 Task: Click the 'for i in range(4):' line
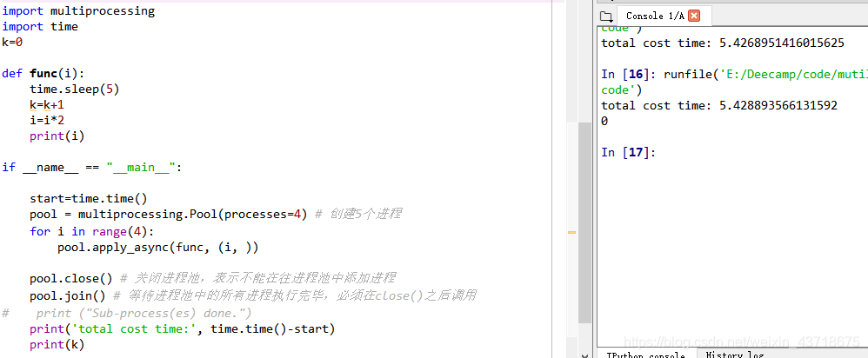[x=92, y=231]
